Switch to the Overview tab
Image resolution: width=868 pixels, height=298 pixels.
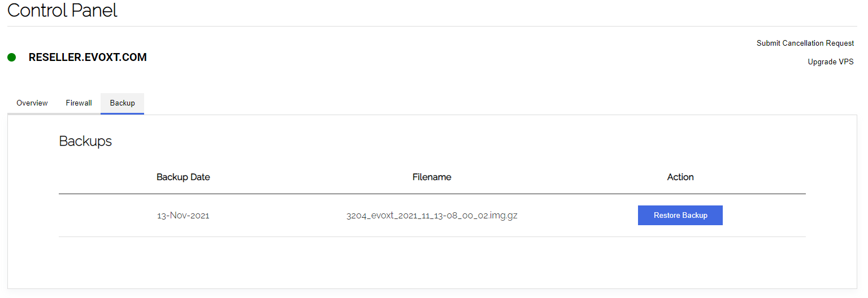(32, 103)
